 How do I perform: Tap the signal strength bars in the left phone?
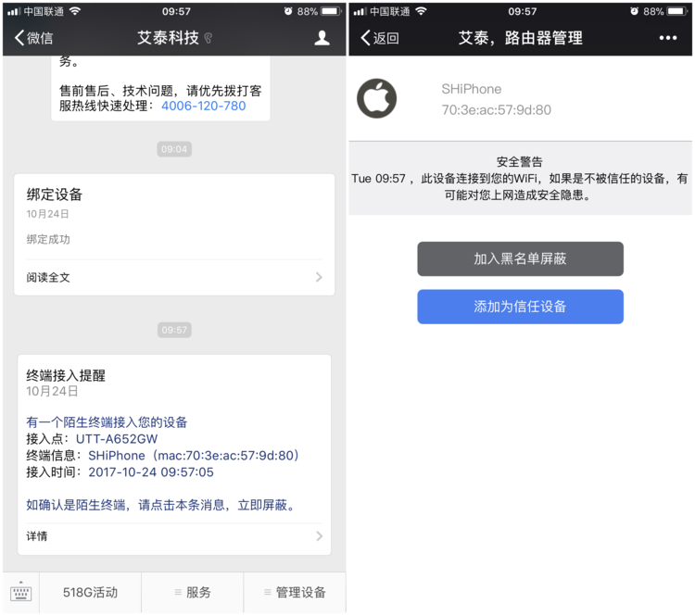point(14,11)
